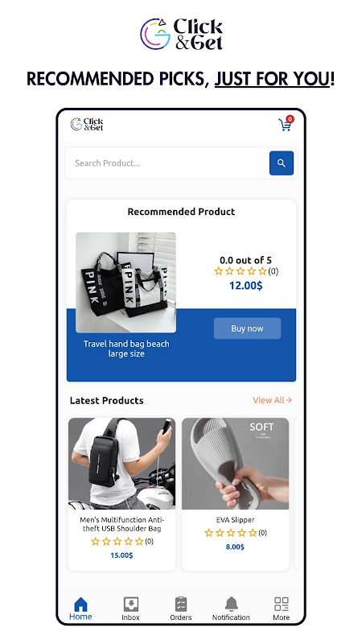The width and height of the screenshot is (362, 644).
Task: Tap the Click&Get logo in app header
Action: (x=87, y=124)
